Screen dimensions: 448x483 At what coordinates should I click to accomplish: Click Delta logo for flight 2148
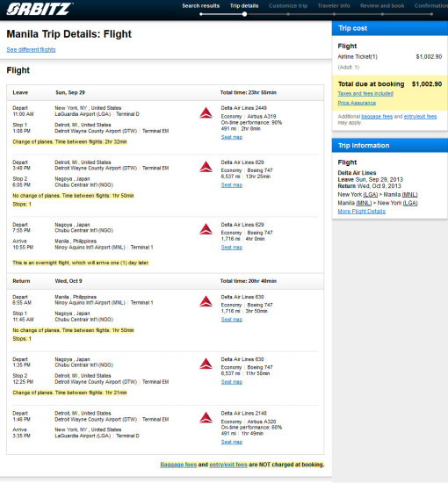(x=206, y=418)
